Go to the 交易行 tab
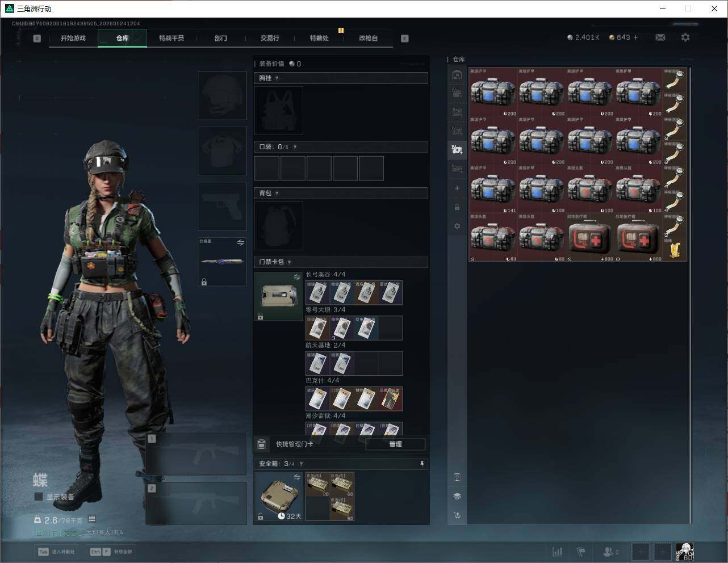Image resolution: width=728 pixels, height=563 pixels. [x=270, y=38]
